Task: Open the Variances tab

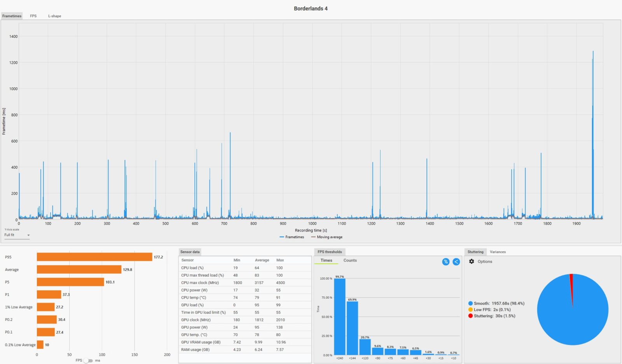Action: click(498, 252)
